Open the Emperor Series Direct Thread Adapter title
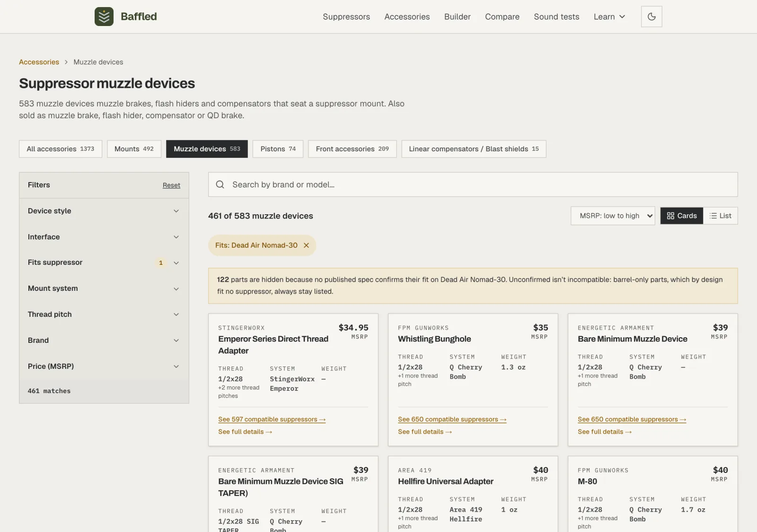 click(x=273, y=345)
